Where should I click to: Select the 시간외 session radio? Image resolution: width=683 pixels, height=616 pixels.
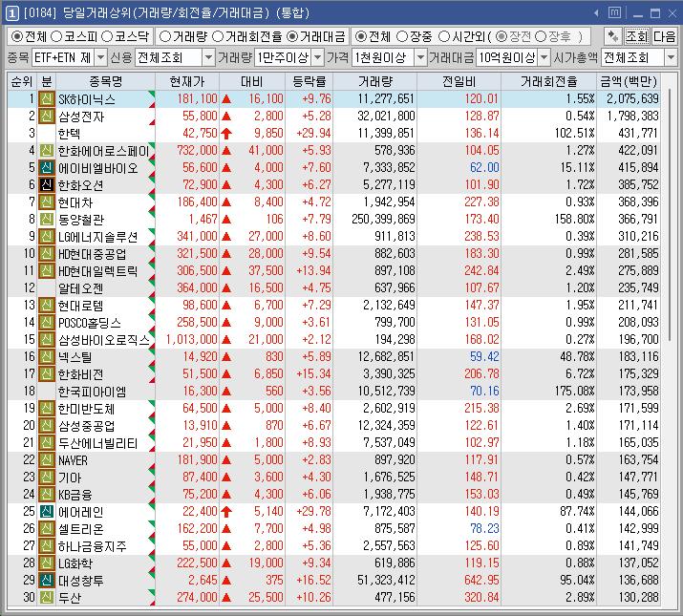pyautogui.click(x=444, y=36)
